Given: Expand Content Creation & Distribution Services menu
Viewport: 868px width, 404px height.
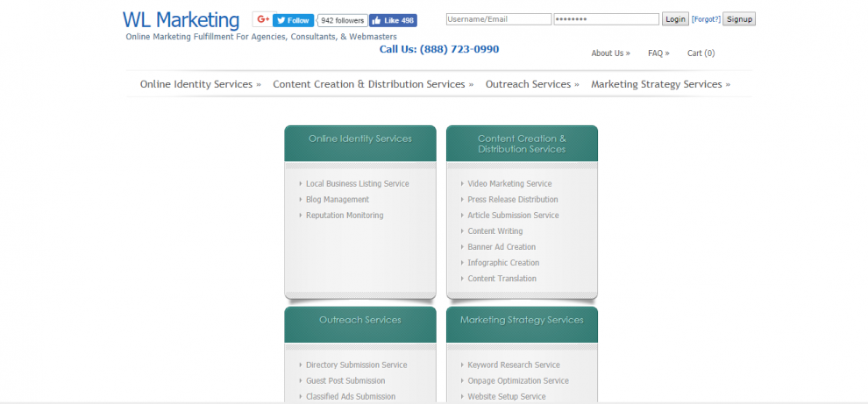Looking at the screenshot, I should coord(373,84).
